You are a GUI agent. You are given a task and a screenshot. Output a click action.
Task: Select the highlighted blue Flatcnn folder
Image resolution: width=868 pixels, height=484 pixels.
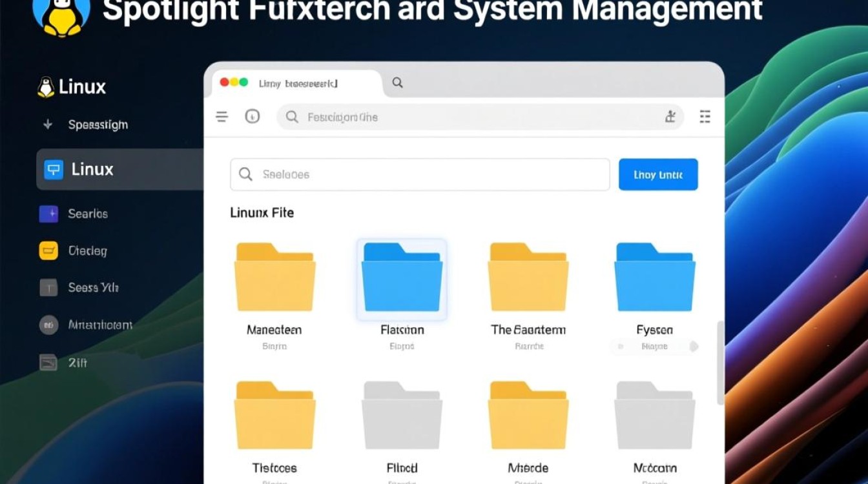(x=402, y=278)
